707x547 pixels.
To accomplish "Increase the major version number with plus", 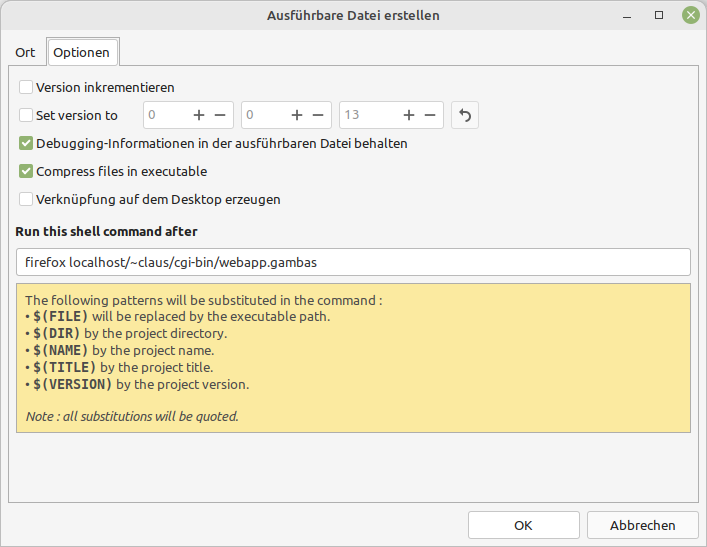I will (199, 115).
